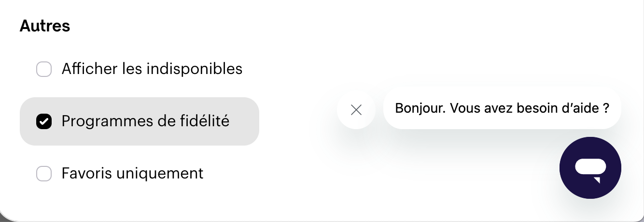The image size is (644, 222).
Task: Click the 'Programmes de fidélité' label text
Action: tap(145, 121)
